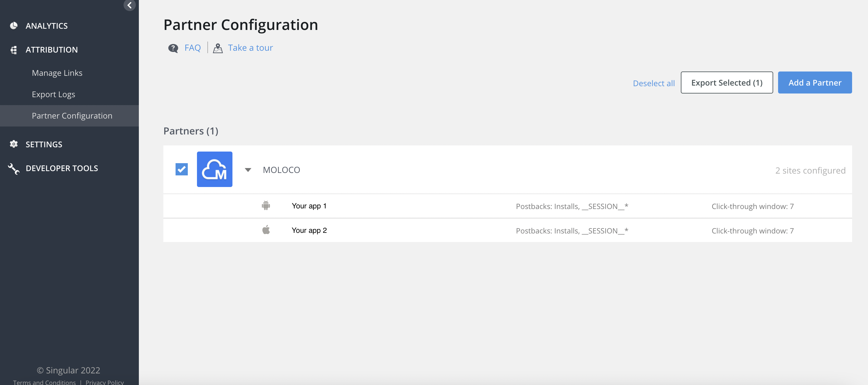Screen dimensions: 868x385
Task: Open the Privacy Policy link
Action: coord(105,382)
